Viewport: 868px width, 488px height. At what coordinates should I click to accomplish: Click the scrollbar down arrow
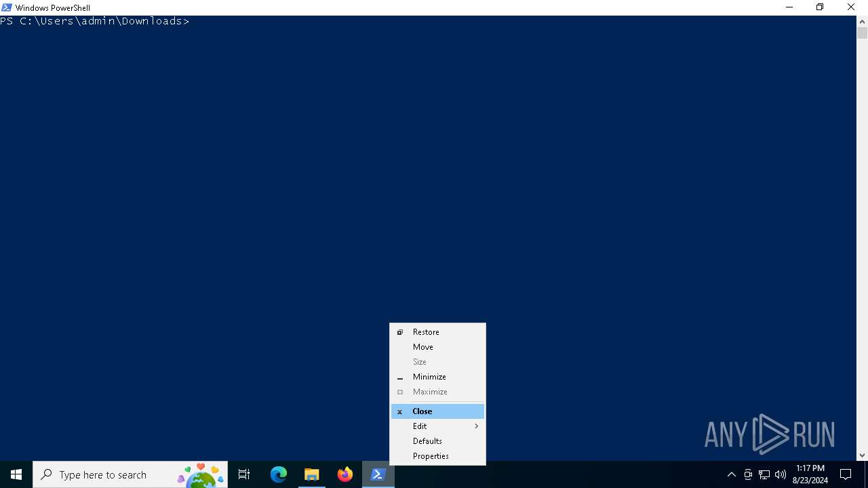(x=862, y=455)
